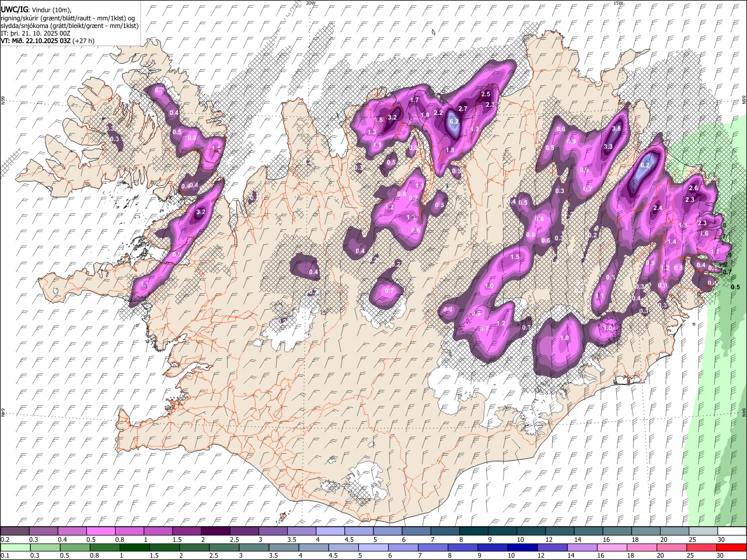This screenshot has width=747, height=560.
Task: Select the '2.7' snowfall value on the map
Action: [x=463, y=108]
